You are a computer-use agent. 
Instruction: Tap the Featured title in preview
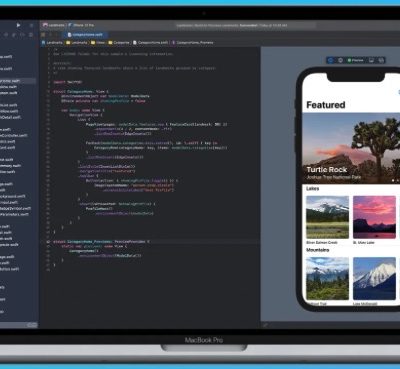pyautogui.click(x=326, y=105)
